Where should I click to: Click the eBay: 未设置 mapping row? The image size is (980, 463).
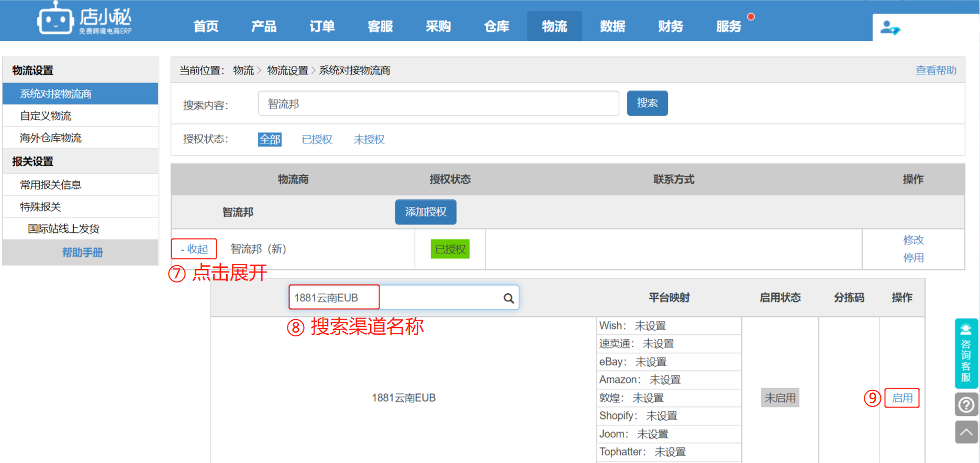[669, 362]
